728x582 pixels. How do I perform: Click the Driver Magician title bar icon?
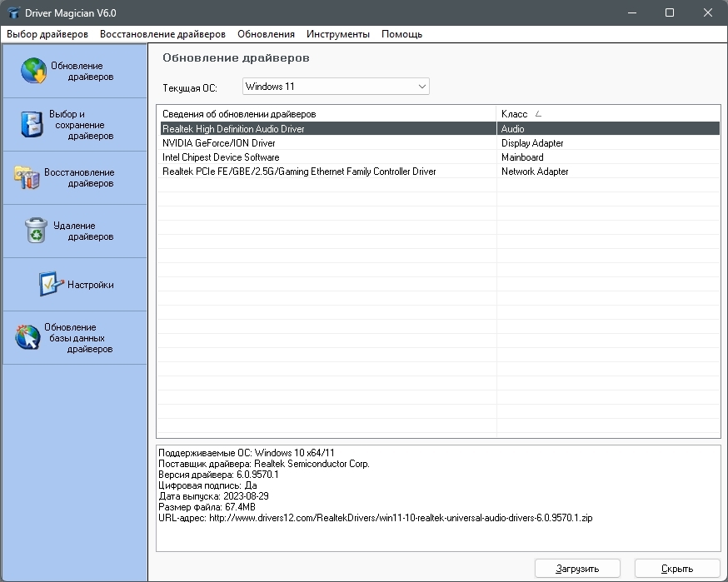tap(14, 13)
